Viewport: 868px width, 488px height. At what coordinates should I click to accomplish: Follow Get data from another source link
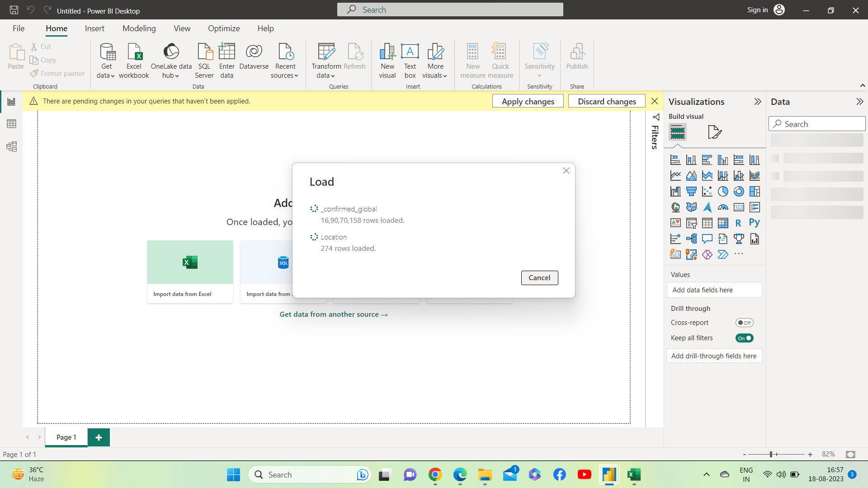click(334, 314)
